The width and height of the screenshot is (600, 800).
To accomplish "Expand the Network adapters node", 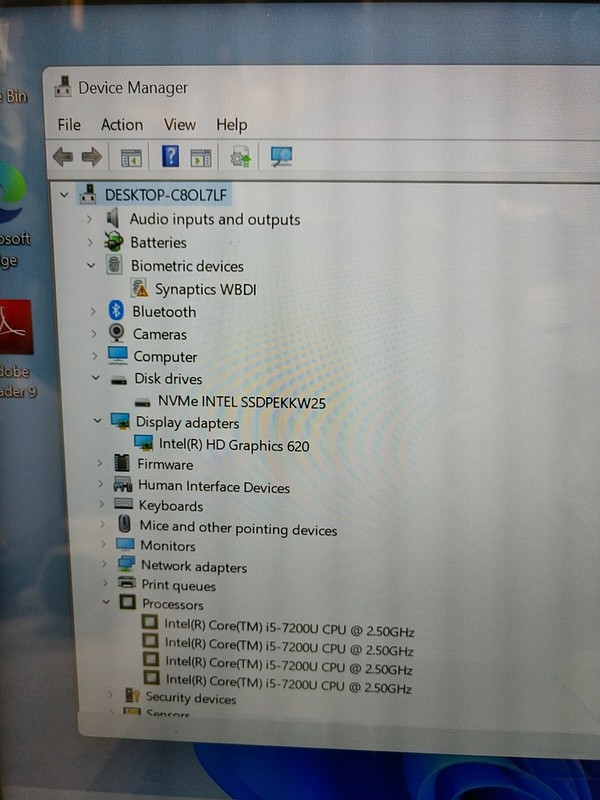I will pos(105,564).
